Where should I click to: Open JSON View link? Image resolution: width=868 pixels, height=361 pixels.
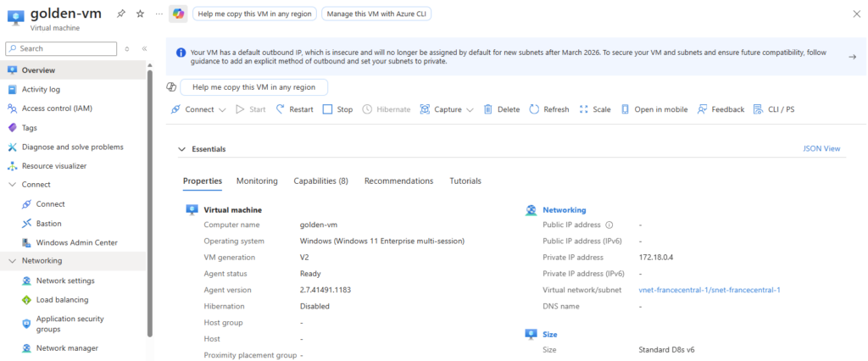pos(821,148)
